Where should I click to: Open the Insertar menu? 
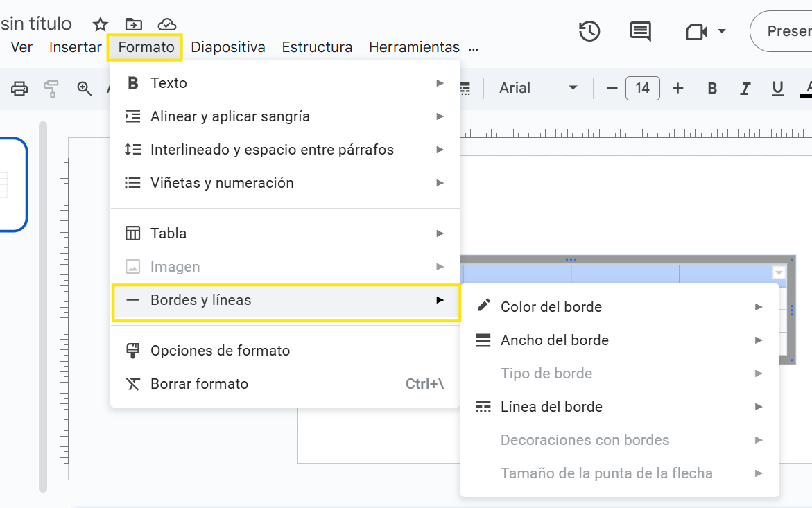(76, 47)
